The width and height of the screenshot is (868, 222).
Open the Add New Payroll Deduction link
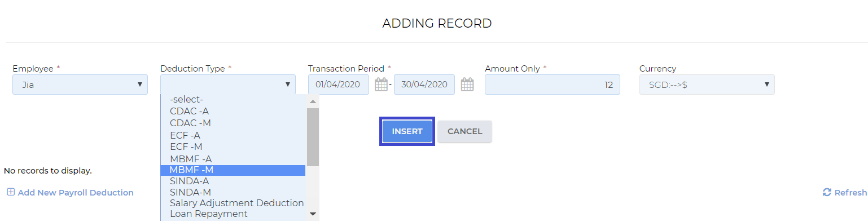point(76,193)
